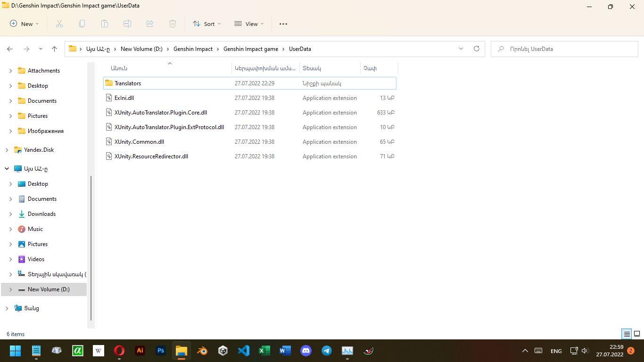
Task: Open Discord from taskbar
Action: click(306, 351)
